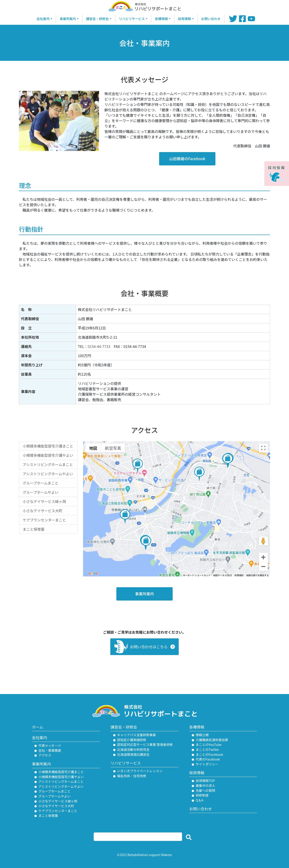Open まことのYouTube footer link
This screenshot has width=289, height=868.
pos(209,745)
